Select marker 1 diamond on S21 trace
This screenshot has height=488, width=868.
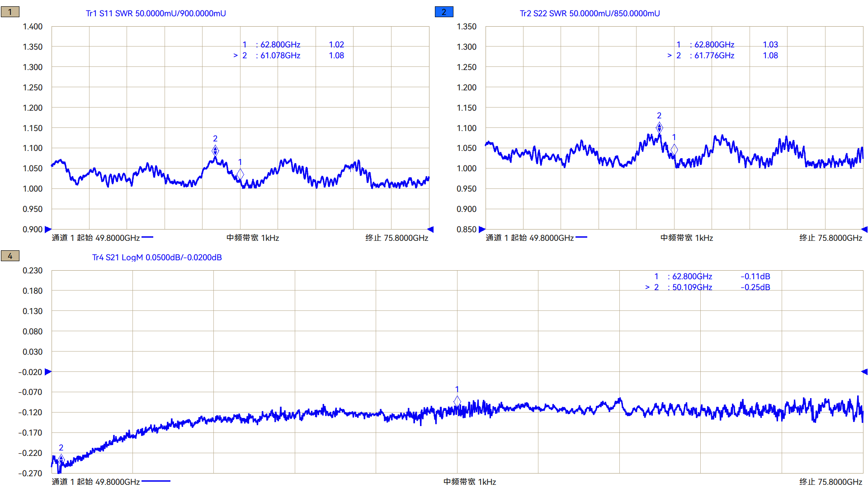click(457, 401)
